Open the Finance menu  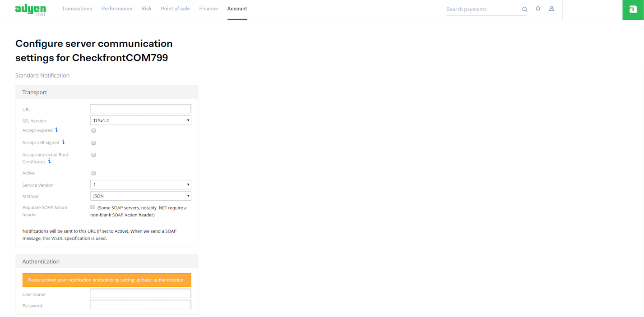[x=208, y=9]
